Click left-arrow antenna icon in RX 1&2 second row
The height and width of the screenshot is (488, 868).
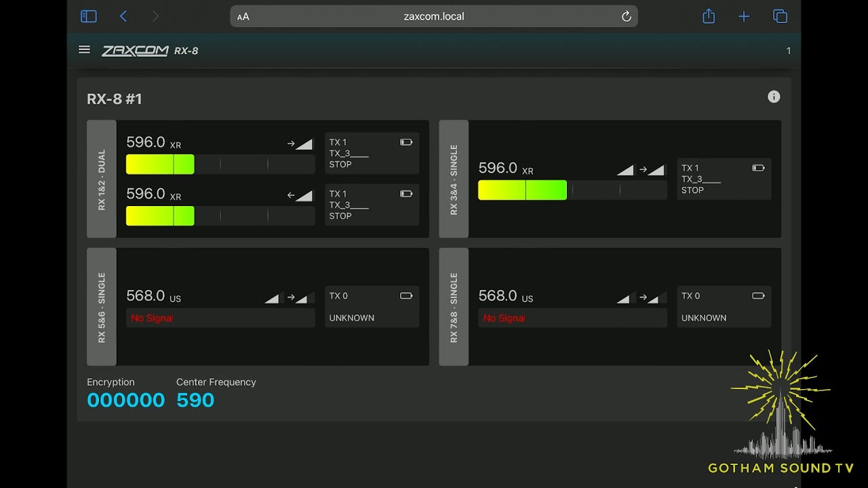tap(300, 195)
